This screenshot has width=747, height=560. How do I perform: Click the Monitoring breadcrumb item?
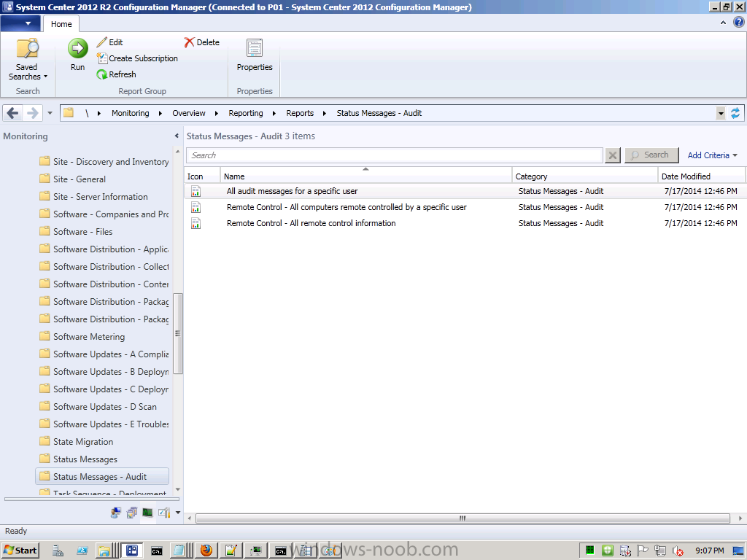[x=130, y=113]
